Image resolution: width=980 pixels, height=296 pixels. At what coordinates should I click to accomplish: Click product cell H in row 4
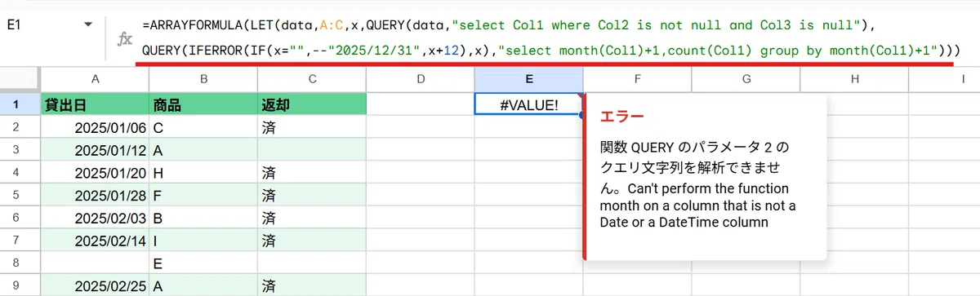point(203,173)
